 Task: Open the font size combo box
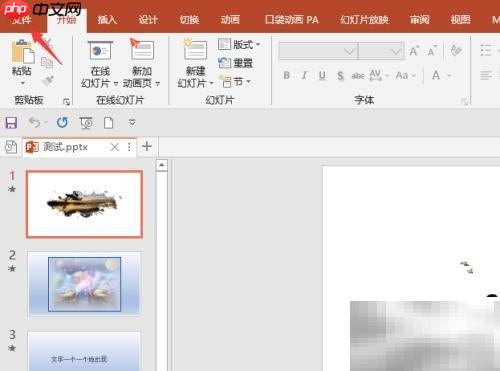(381, 51)
